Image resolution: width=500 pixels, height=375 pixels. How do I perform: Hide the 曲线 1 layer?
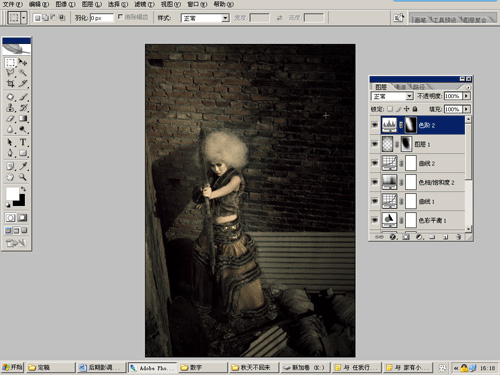pos(375,201)
